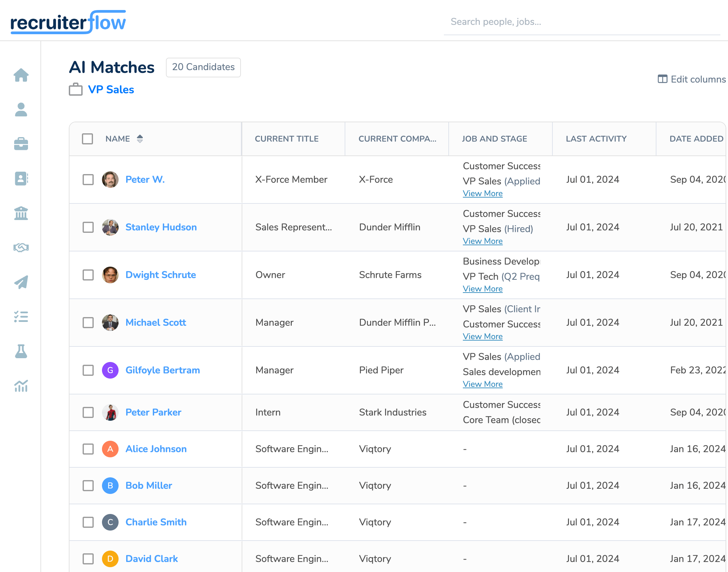The height and width of the screenshot is (572, 728).
Task: Tick the checkbox next to Gilfoyle Bertram
Action: (x=88, y=370)
